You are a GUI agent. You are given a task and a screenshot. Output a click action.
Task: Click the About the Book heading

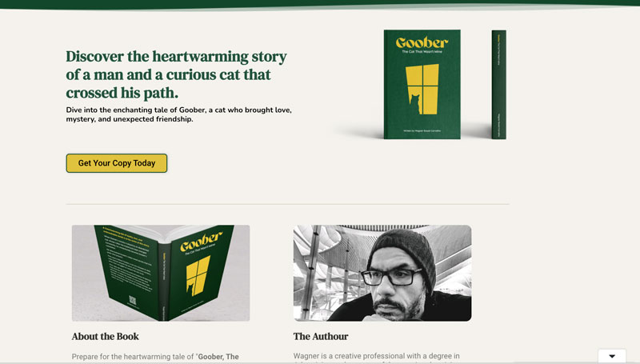[x=106, y=337]
